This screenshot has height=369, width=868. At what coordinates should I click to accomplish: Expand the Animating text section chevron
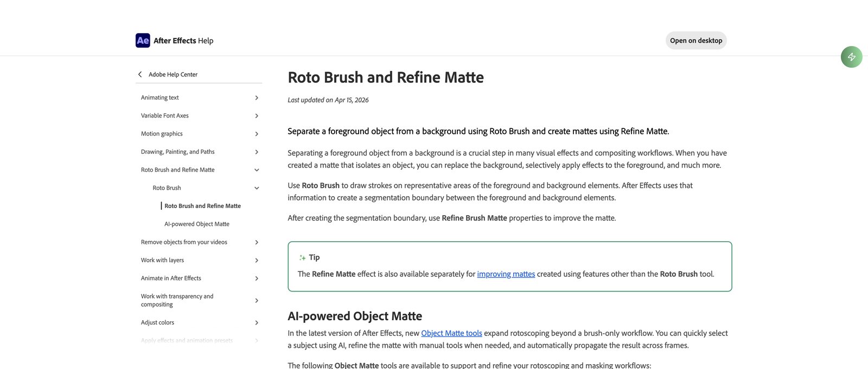pos(257,98)
